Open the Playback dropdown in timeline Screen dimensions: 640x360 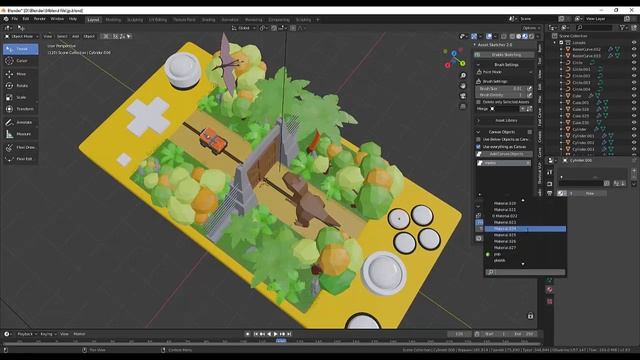(27, 334)
